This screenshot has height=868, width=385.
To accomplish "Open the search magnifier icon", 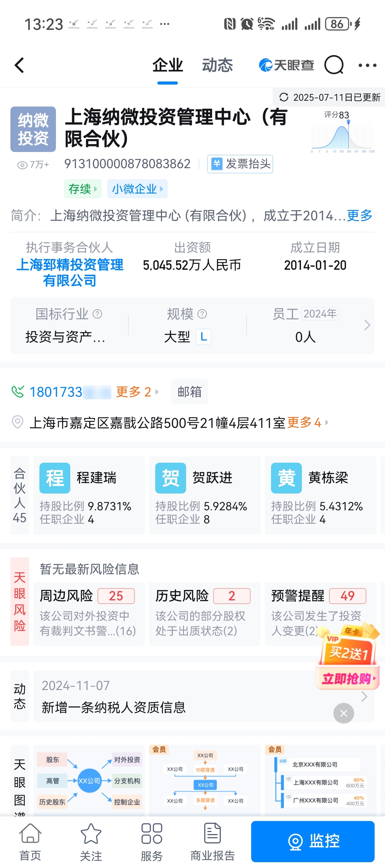I will click(x=334, y=65).
